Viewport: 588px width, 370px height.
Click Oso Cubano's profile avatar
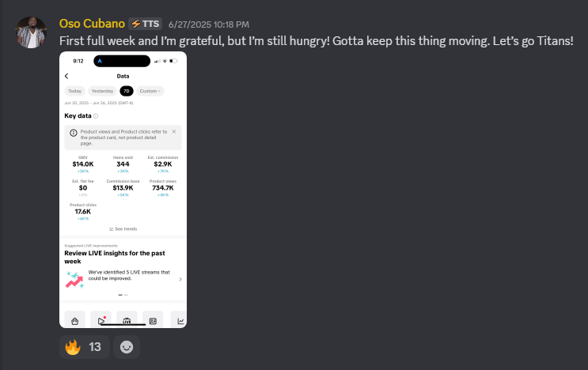tap(31, 32)
